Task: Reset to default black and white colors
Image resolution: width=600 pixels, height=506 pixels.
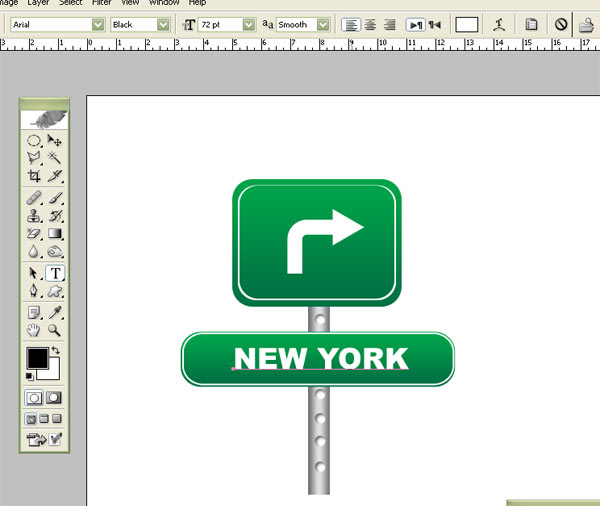Action: (x=29, y=377)
